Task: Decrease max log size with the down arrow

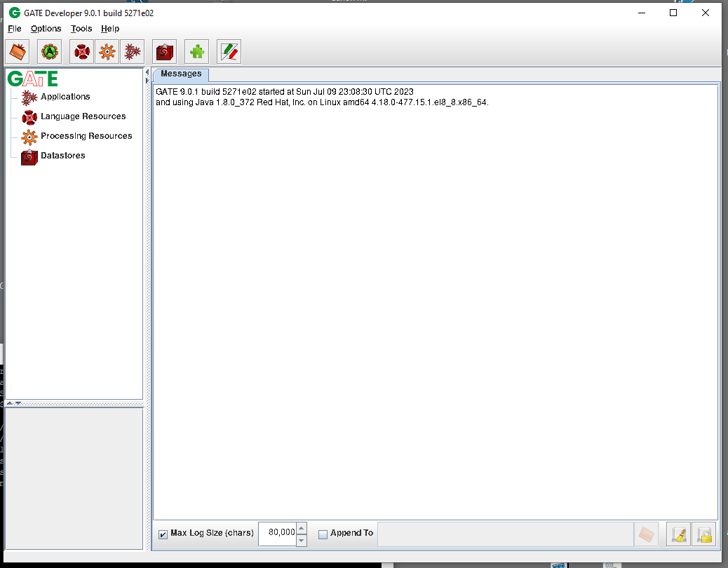Action: pos(302,540)
